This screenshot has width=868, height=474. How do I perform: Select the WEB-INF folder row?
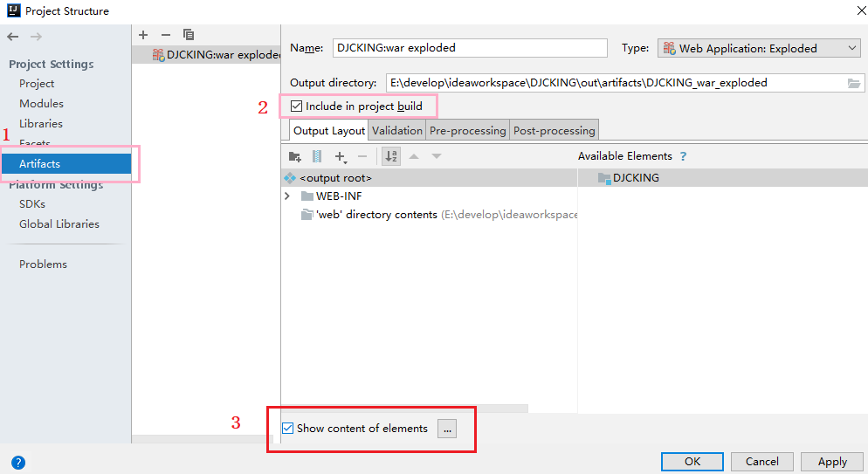429,196
